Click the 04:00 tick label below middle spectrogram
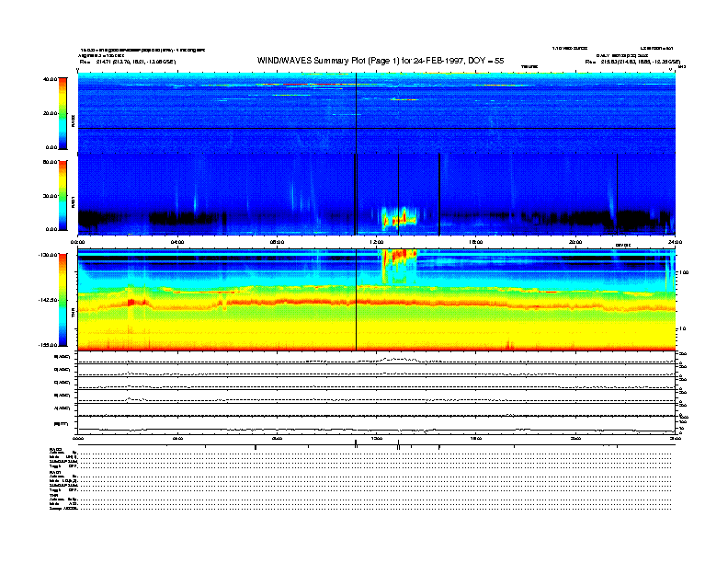Viewport: 728px width, 563px height. [177, 242]
